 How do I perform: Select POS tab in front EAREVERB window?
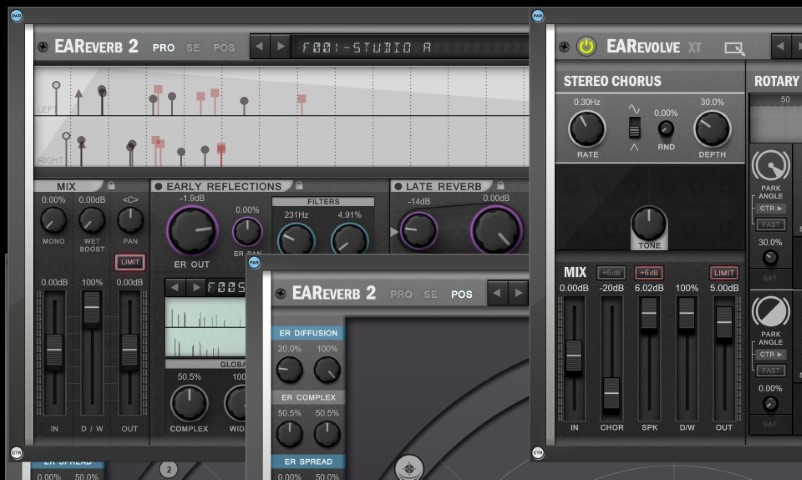462,294
